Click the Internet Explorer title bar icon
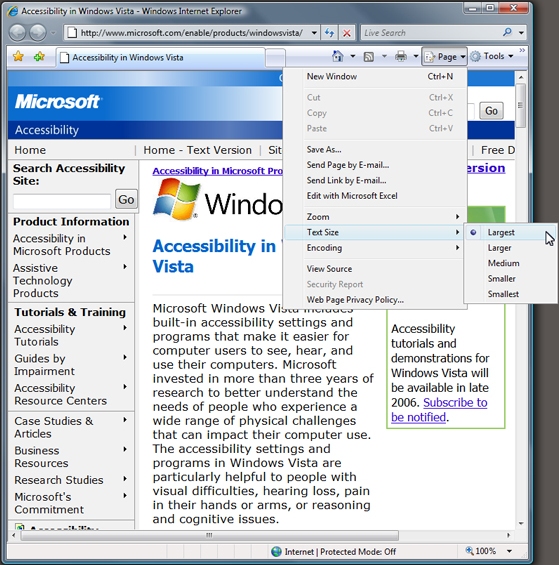This screenshot has width=559, height=565. click(13, 11)
